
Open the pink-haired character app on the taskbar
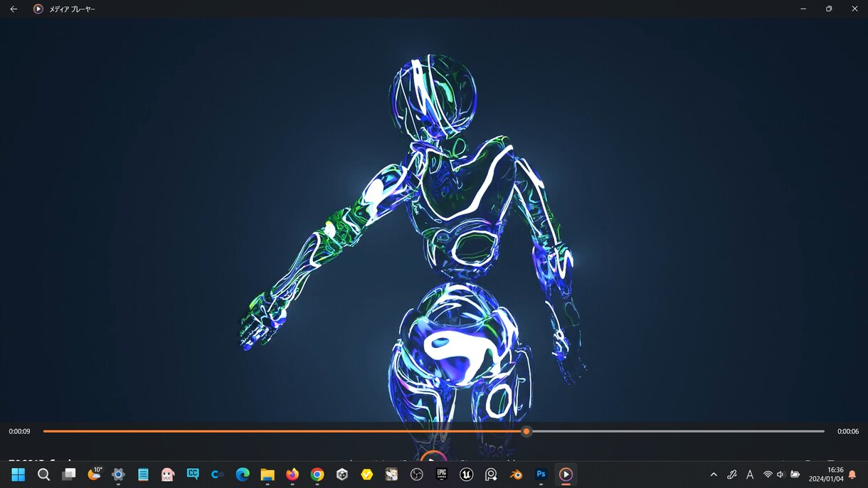click(168, 474)
